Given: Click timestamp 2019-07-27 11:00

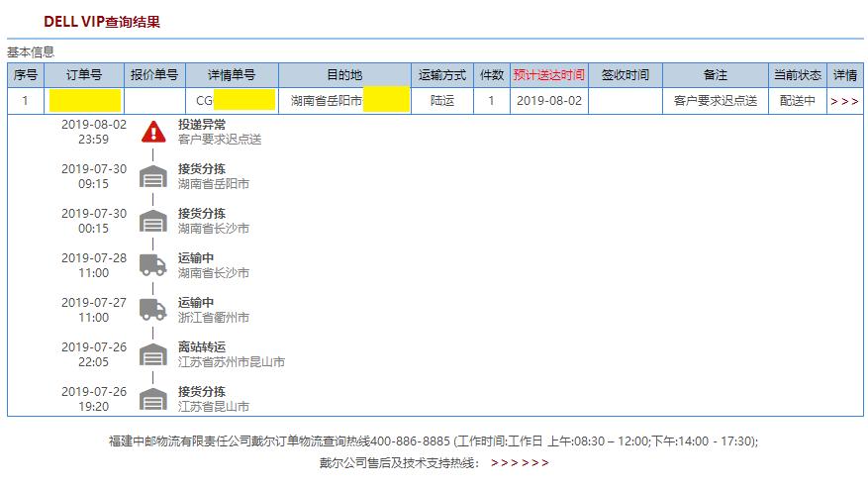Looking at the screenshot, I should pos(94,310).
